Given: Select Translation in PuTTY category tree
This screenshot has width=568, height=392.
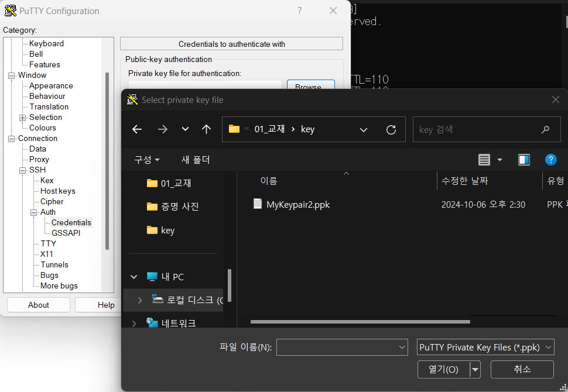Looking at the screenshot, I should 49,107.
